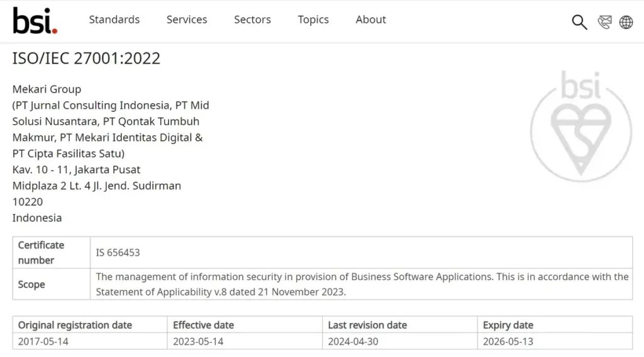Select the ISO/IEC 27001:2022 heading

point(86,59)
